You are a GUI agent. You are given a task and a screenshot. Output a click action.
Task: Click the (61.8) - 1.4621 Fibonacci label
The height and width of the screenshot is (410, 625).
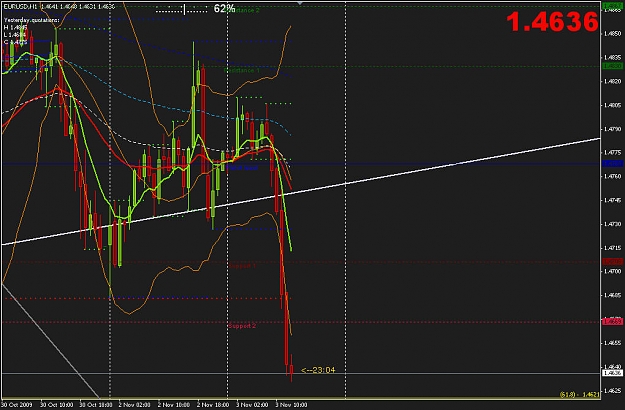(x=579, y=394)
